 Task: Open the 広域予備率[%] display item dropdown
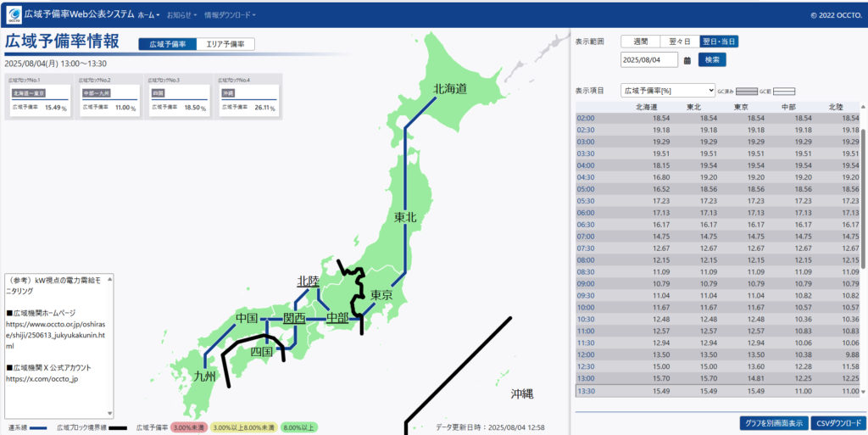coord(668,90)
